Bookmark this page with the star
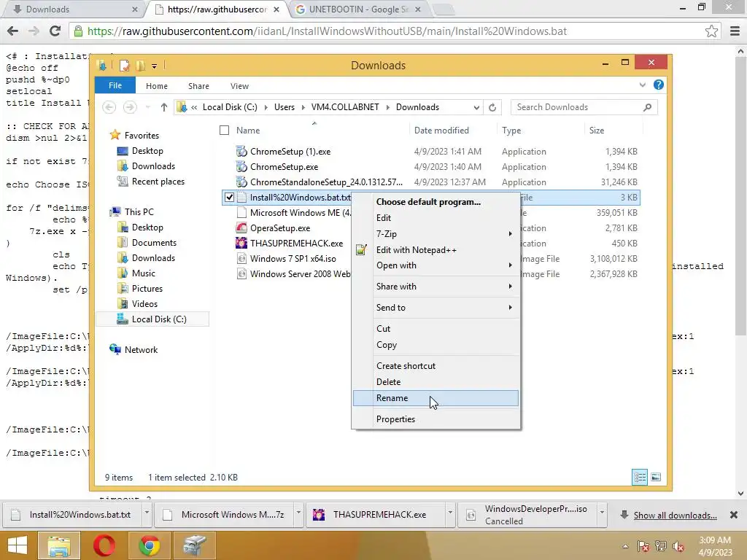 tap(711, 31)
